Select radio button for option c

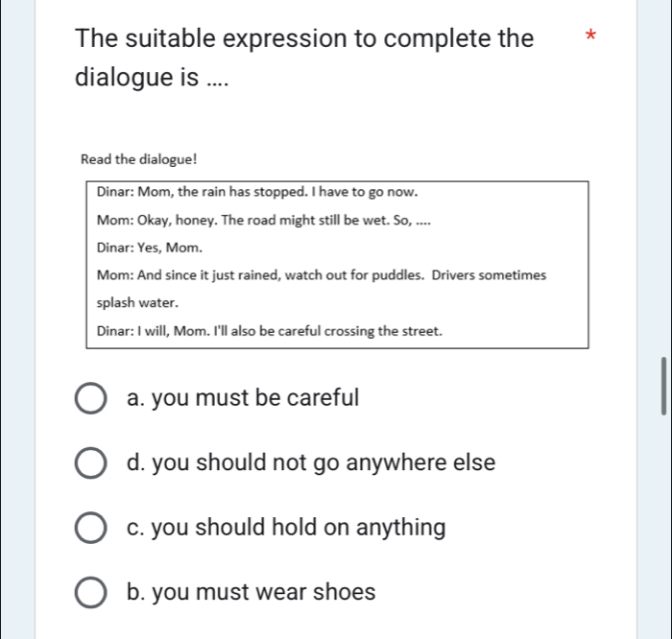coord(90,527)
